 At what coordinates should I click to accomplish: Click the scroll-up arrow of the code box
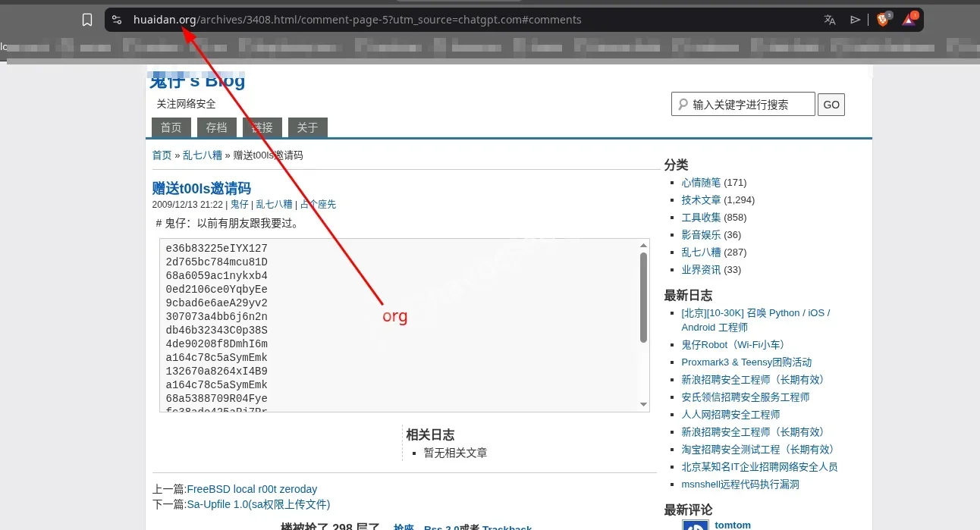[x=644, y=246]
